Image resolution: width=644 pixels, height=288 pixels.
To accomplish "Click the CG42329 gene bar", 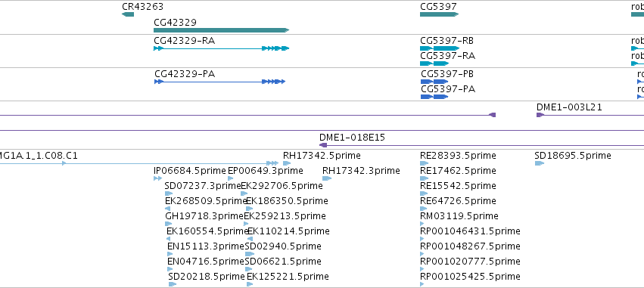I will [x=222, y=30].
